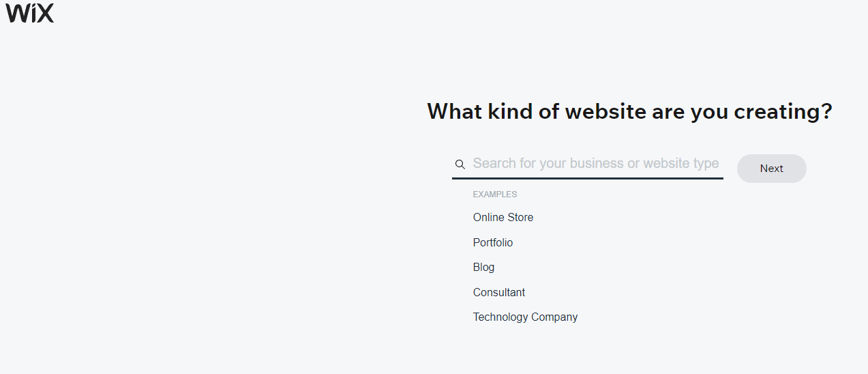This screenshot has width=868, height=374.
Task: Select the Online Store example
Action: tap(503, 218)
